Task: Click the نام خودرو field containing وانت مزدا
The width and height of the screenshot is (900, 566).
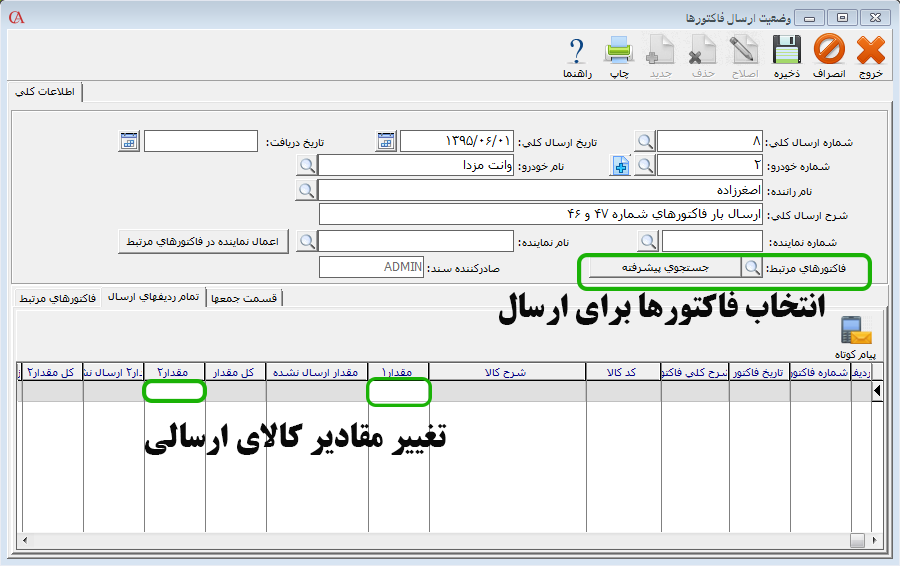Action: (416, 166)
